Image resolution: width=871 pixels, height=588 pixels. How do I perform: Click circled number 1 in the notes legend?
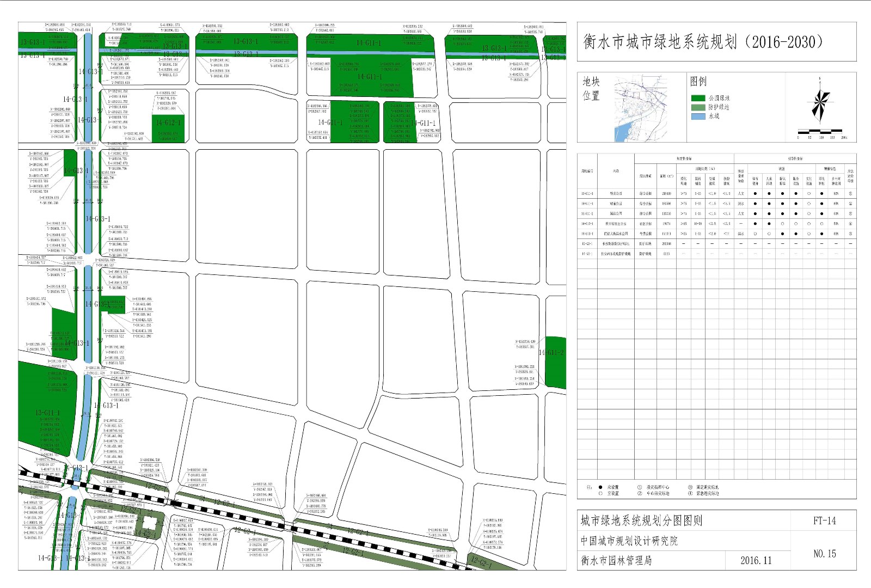tap(640, 487)
